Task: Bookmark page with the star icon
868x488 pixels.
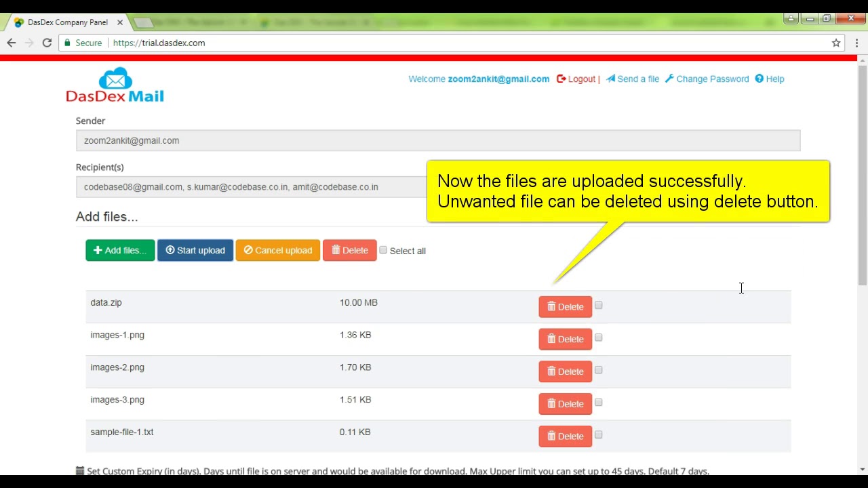Action: 836,43
